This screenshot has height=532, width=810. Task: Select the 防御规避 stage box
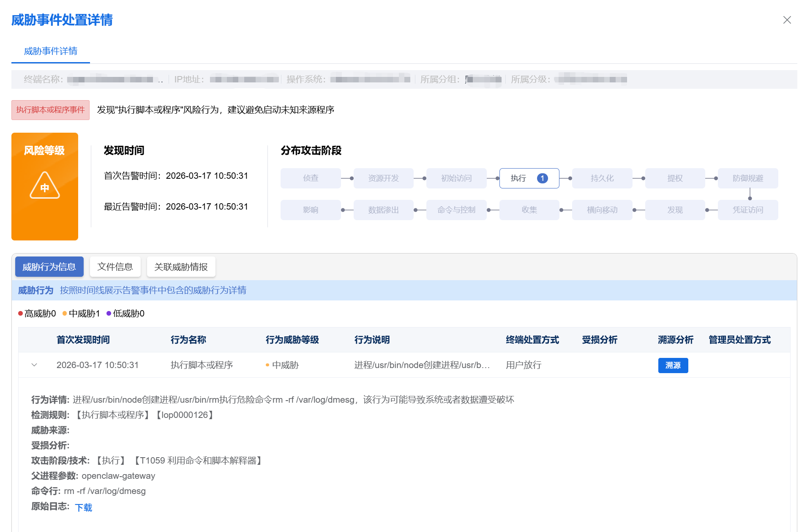point(747,178)
